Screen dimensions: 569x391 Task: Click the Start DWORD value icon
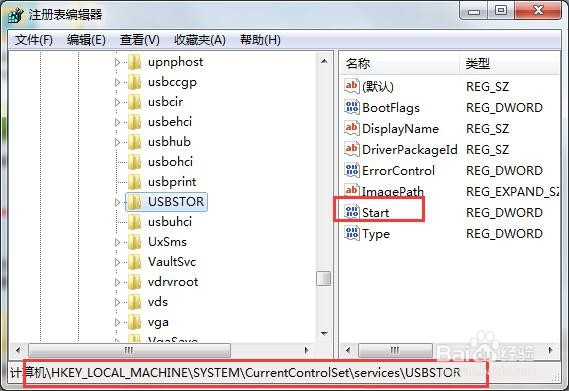[x=352, y=212]
